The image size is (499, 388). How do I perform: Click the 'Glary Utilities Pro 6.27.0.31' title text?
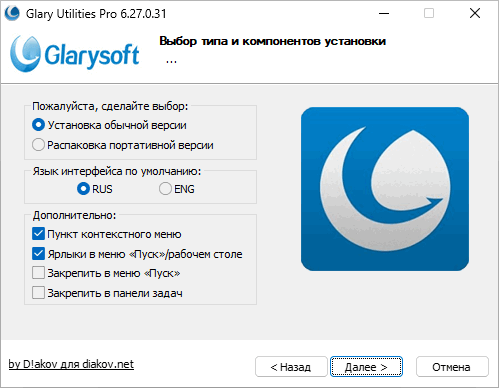[x=96, y=14]
